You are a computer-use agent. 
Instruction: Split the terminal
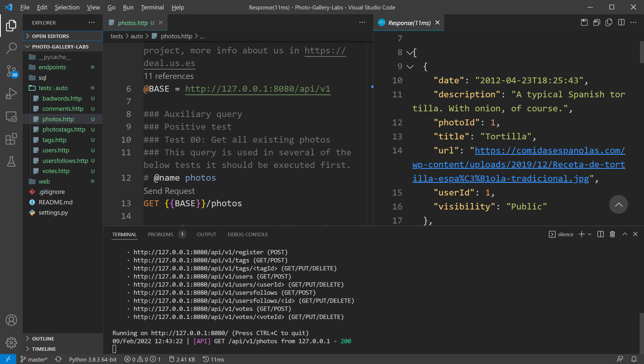pyautogui.click(x=600, y=234)
